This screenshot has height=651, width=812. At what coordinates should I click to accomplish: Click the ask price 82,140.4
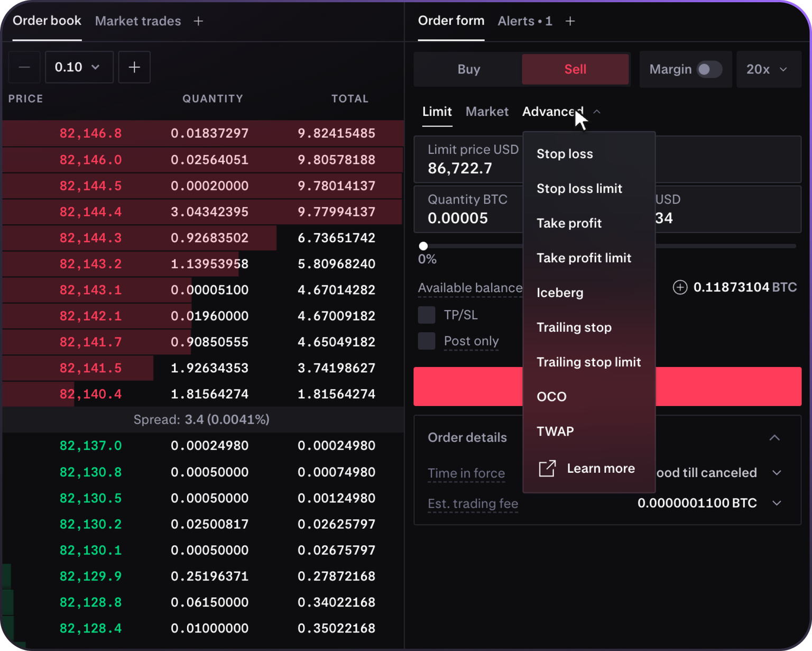pos(90,394)
